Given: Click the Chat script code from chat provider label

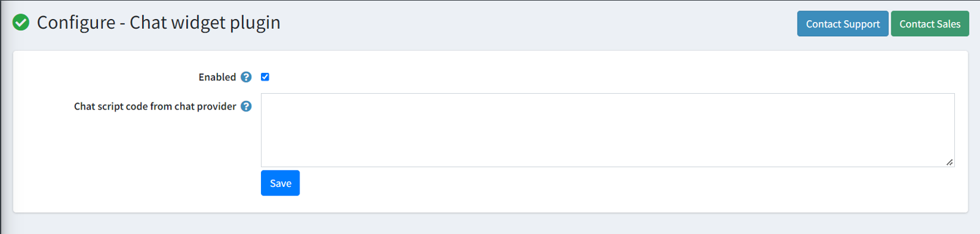Looking at the screenshot, I should click(x=155, y=107).
